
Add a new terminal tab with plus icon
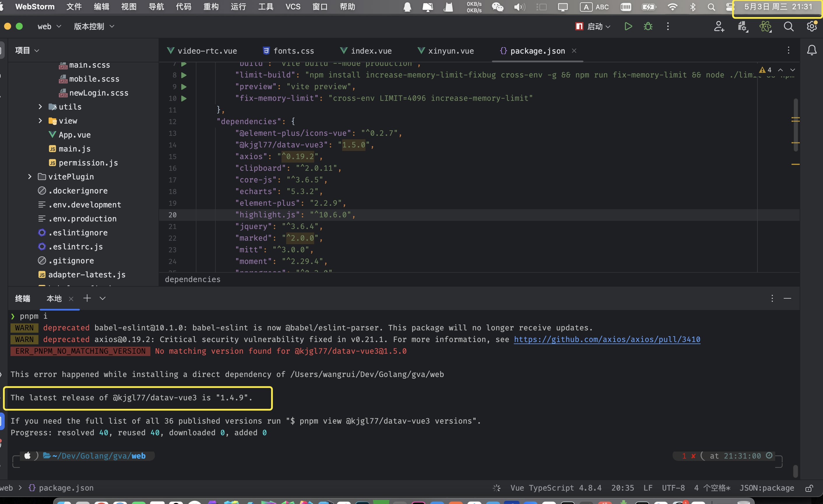click(87, 298)
